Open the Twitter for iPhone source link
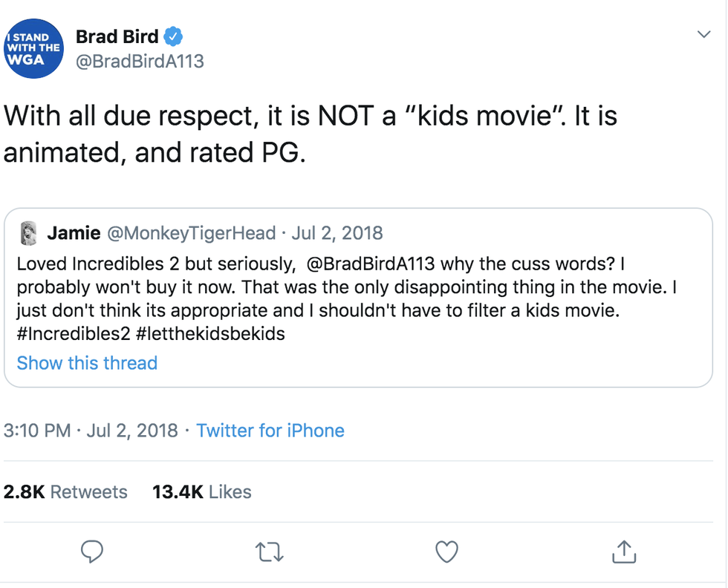Screen dimensions: 728x588 (270, 431)
